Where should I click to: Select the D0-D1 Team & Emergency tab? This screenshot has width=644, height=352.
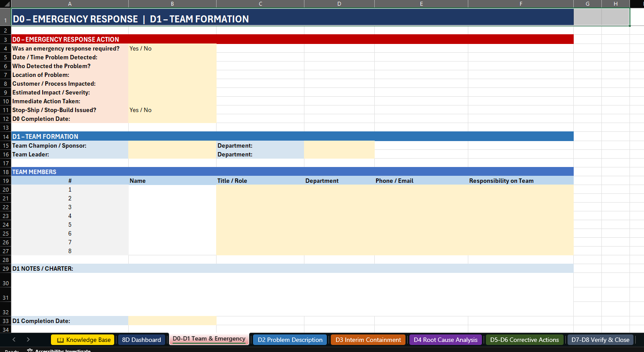point(209,339)
